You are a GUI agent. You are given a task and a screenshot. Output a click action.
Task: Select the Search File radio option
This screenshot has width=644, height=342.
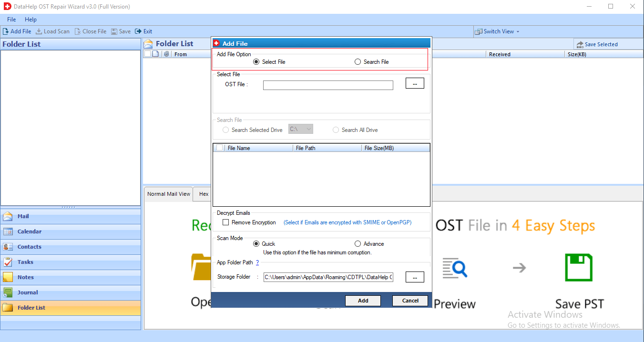(358, 61)
